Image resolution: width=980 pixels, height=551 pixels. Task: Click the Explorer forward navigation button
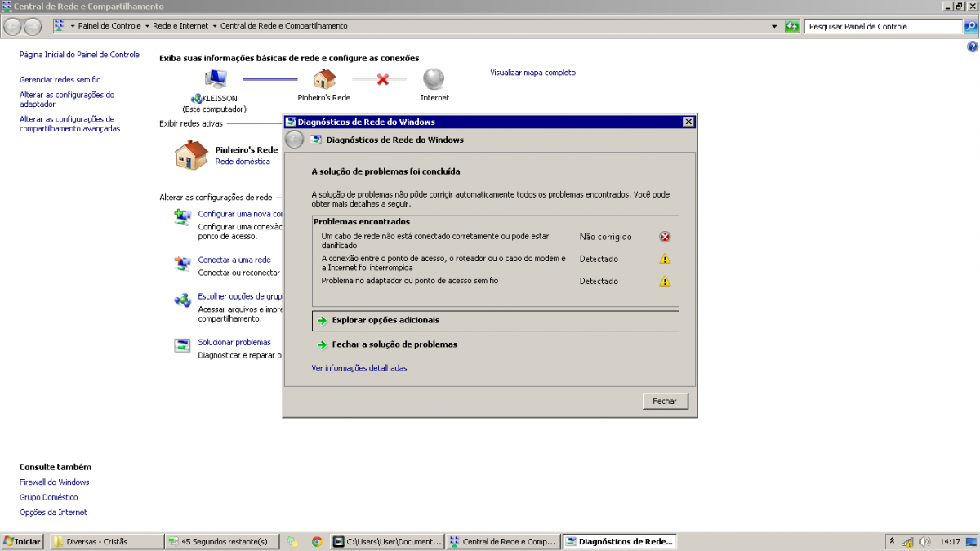32,26
